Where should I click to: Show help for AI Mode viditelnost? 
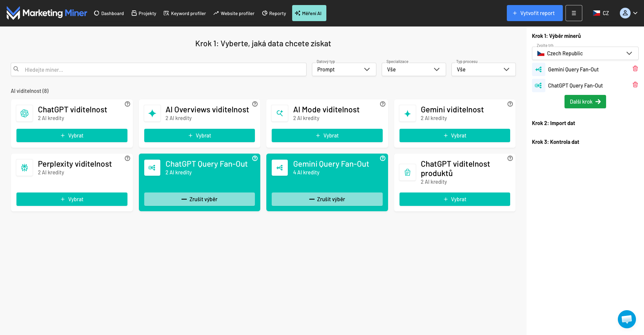pos(383,104)
